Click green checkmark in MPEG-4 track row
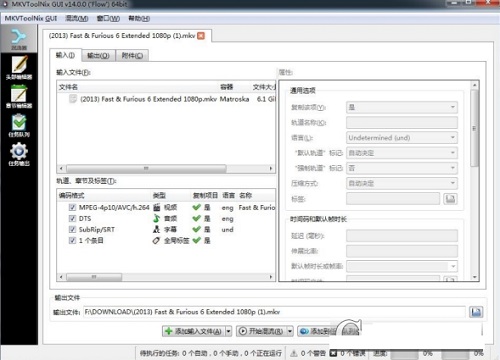 pyautogui.click(x=197, y=207)
